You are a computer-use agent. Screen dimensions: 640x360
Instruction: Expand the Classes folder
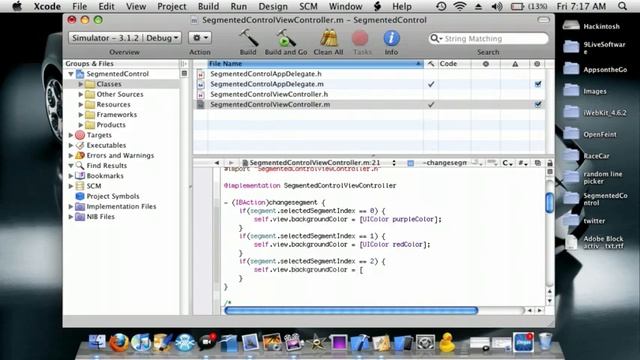coord(81,84)
